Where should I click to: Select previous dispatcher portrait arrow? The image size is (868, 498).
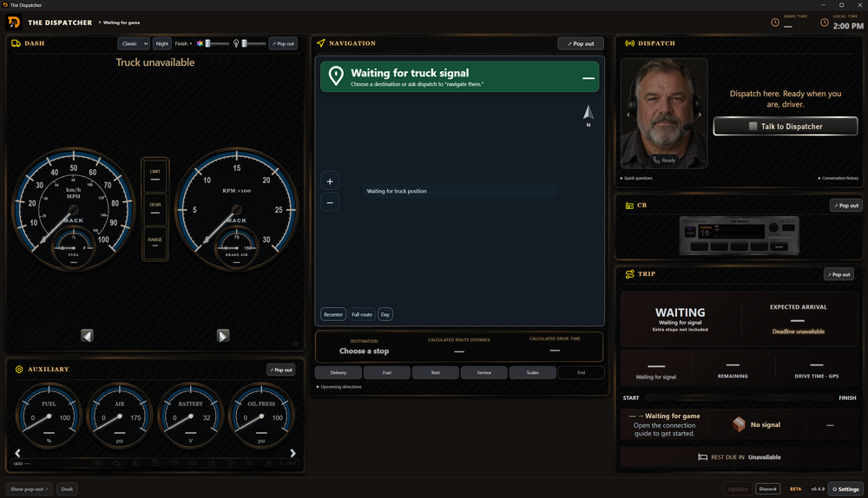coord(628,115)
